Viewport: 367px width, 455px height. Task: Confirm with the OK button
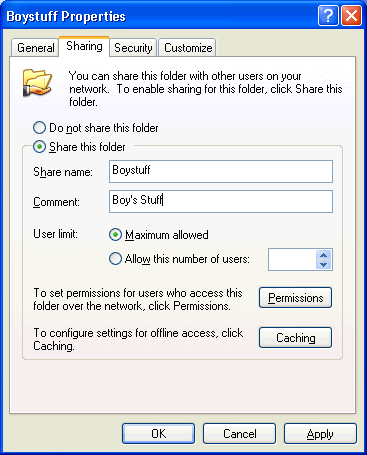point(158,434)
